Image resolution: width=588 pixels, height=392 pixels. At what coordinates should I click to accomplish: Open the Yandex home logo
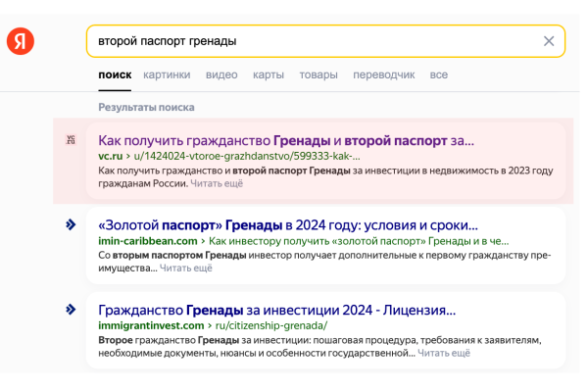21,41
